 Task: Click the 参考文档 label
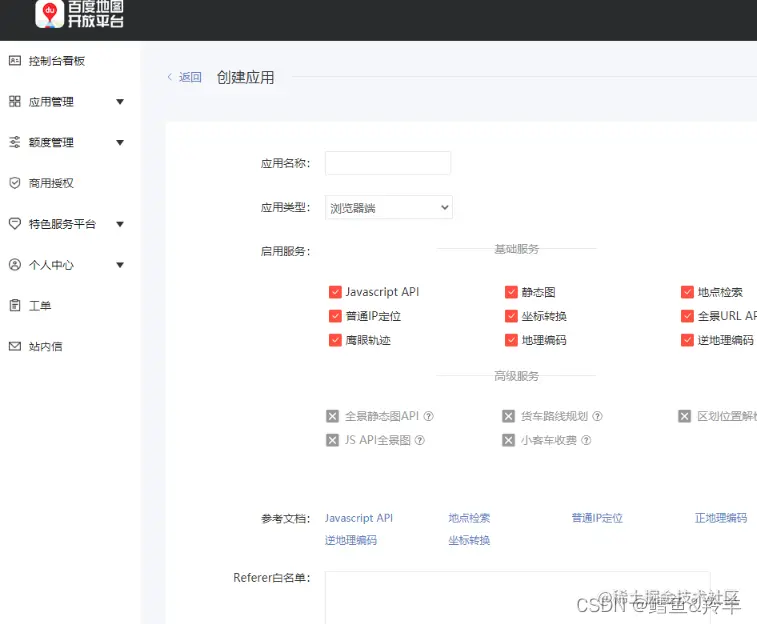285,518
